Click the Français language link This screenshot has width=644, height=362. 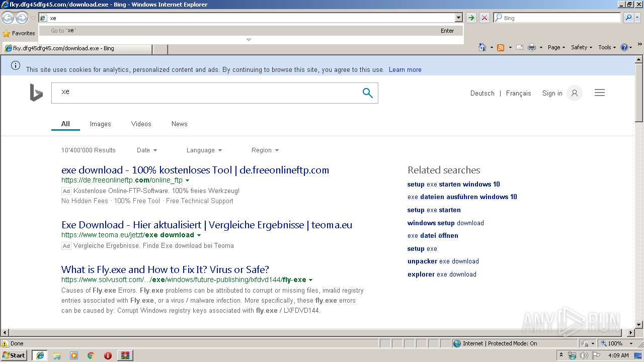[x=519, y=93]
